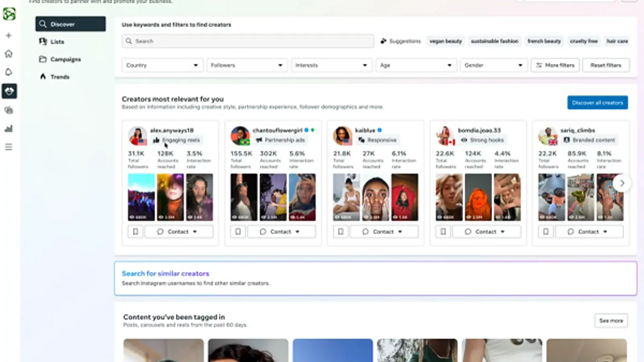Switch to the Campaigns section
This screenshot has width=644, height=362.
65,59
